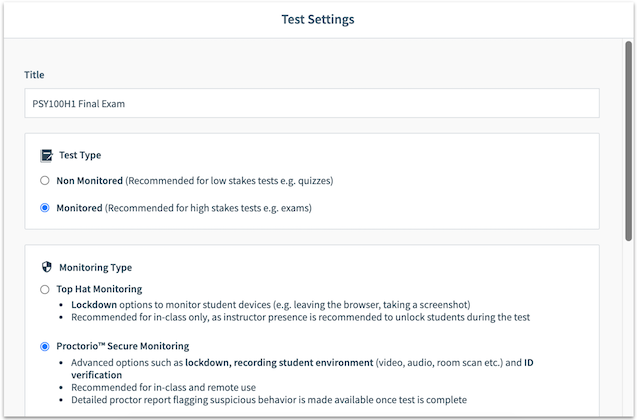
Task: Click the 'Monitored' bold label text
Action: tap(79, 208)
